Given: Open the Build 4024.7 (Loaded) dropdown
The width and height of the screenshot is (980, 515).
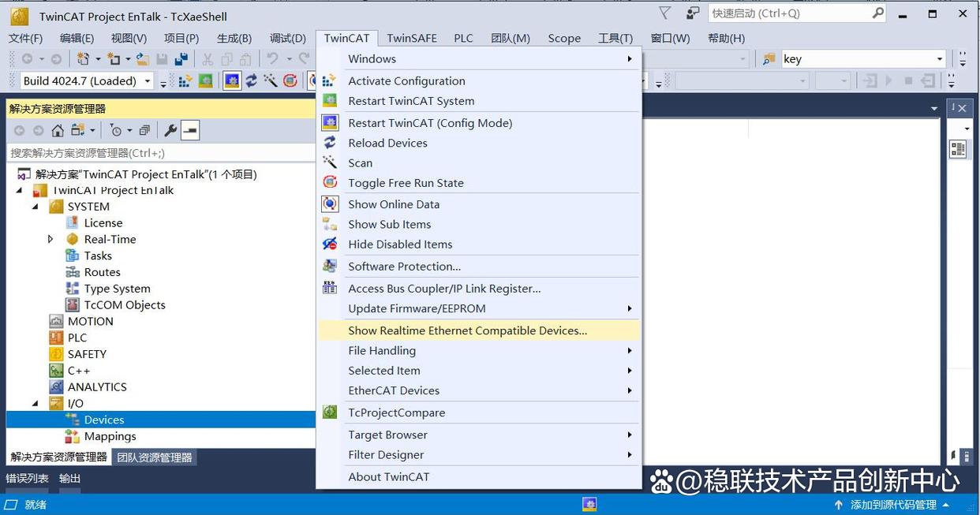Looking at the screenshot, I should 147,80.
